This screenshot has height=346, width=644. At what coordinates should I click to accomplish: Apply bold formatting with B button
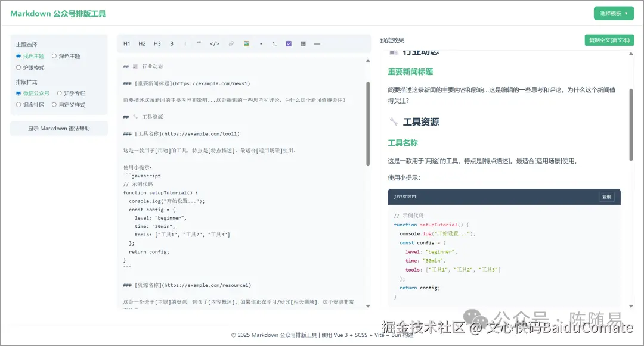point(172,44)
